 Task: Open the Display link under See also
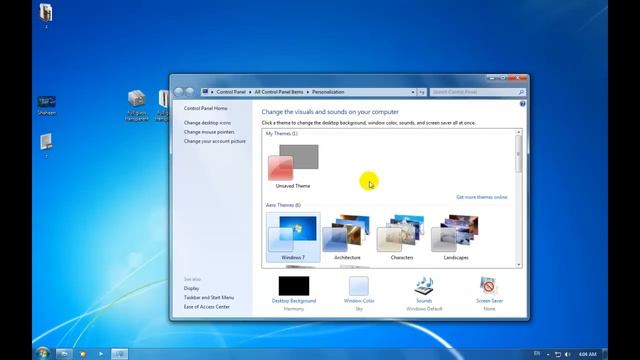(x=191, y=289)
